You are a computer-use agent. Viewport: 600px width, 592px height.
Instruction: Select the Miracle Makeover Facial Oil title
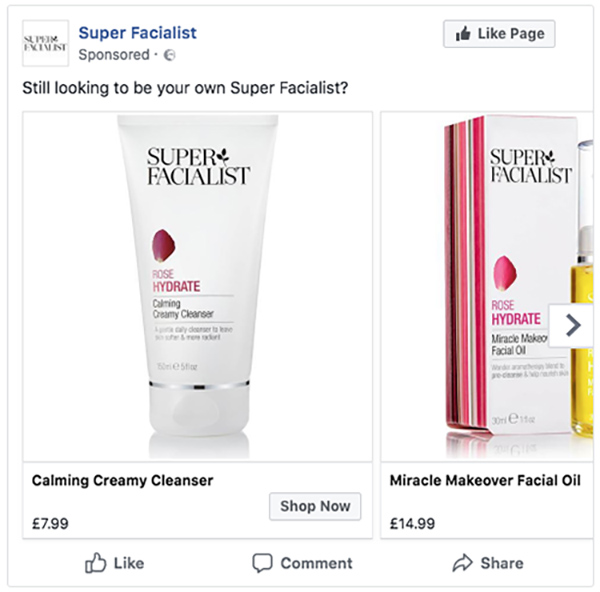485,480
